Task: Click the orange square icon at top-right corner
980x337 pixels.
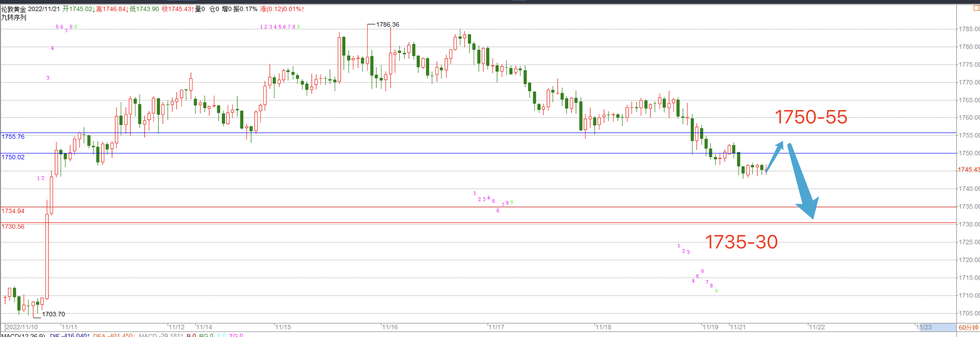Action: point(977,8)
